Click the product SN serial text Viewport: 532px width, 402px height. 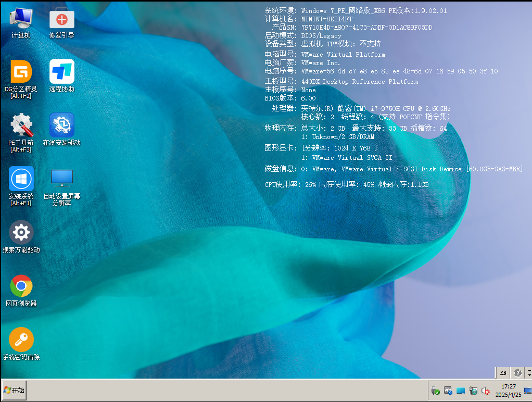(x=366, y=27)
